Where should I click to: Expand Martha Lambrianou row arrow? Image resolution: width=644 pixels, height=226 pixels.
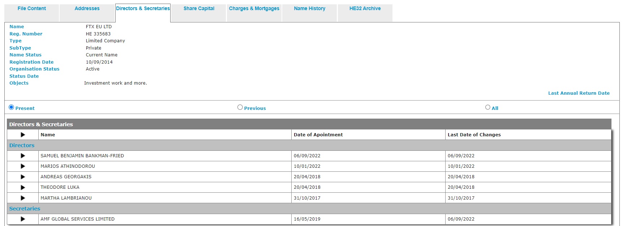(x=23, y=198)
